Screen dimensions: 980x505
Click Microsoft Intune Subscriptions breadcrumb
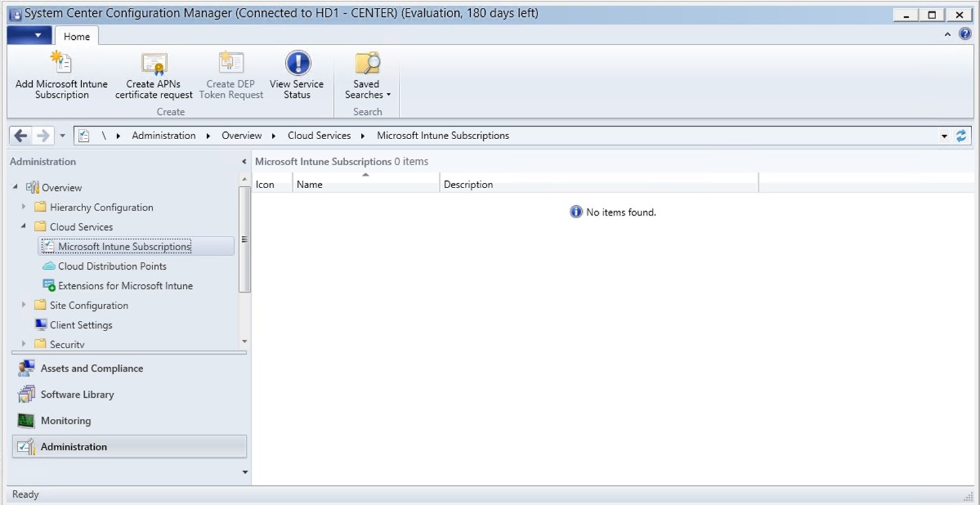(x=443, y=135)
